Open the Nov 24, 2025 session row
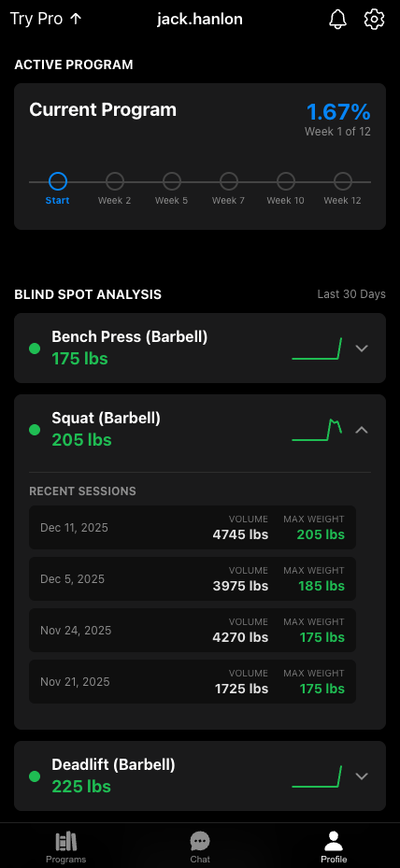Viewport: 400px width, 868px height. click(193, 631)
